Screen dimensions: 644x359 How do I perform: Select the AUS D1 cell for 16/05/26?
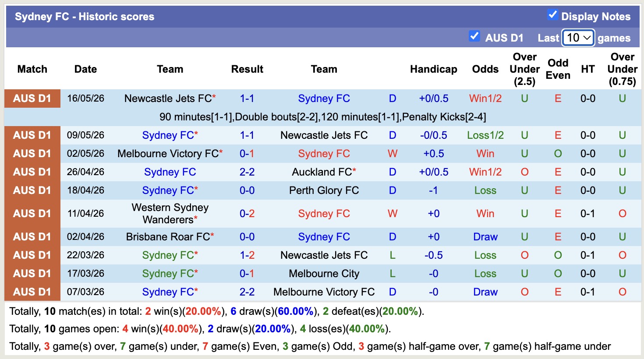pyautogui.click(x=32, y=99)
